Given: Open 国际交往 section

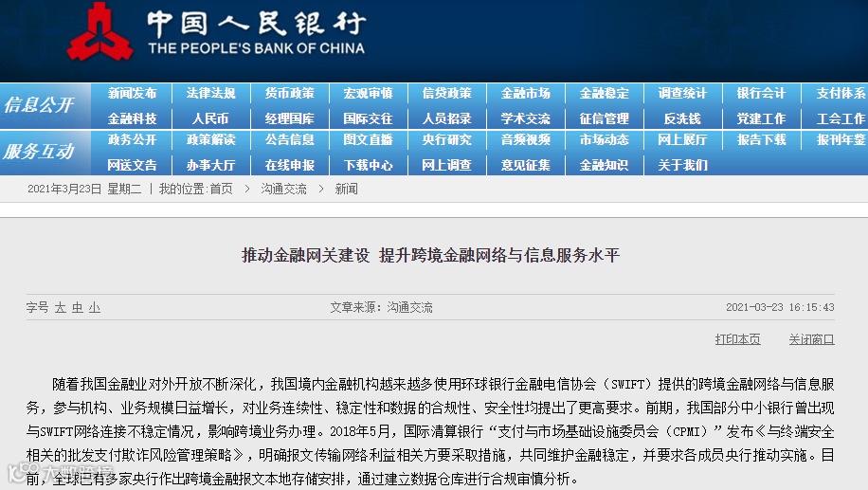Looking at the screenshot, I should 368,118.
